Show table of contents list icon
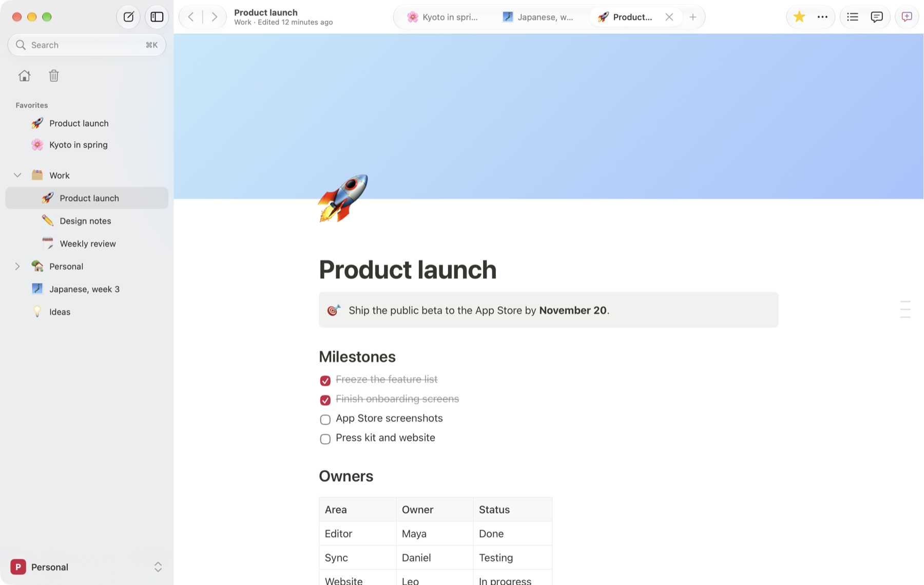Image resolution: width=924 pixels, height=585 pixels. point(853,17)
